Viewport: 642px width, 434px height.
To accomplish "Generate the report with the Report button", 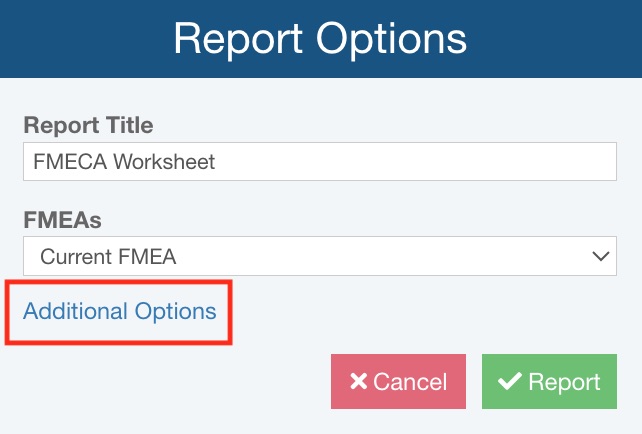I will click(x=549, y=382).
